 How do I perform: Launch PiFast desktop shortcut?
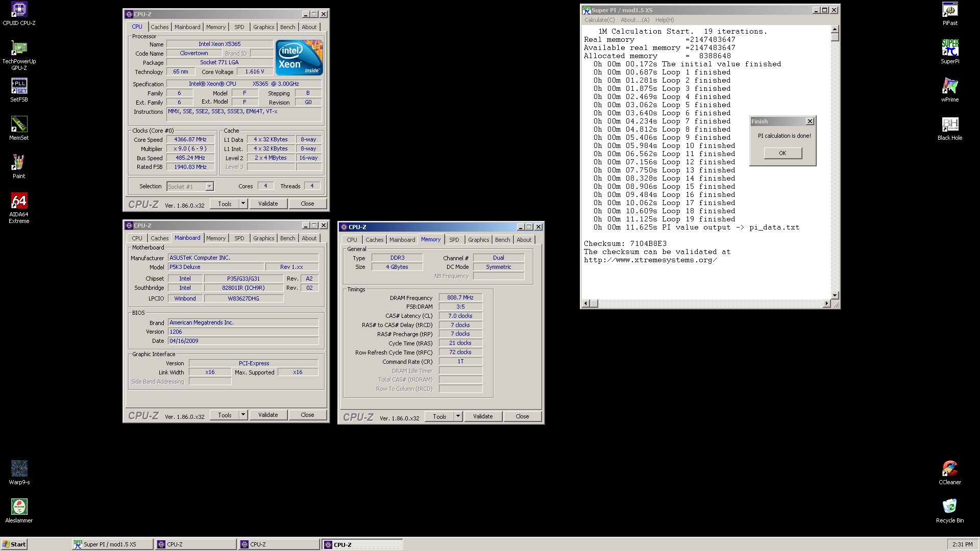950,14
